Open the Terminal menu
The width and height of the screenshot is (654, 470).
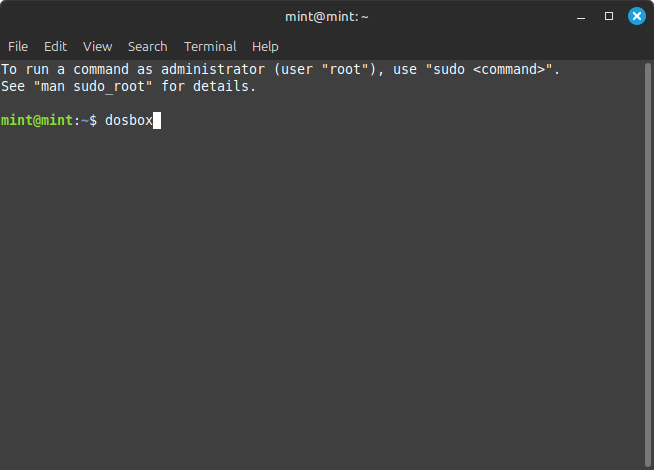(210, 46)
